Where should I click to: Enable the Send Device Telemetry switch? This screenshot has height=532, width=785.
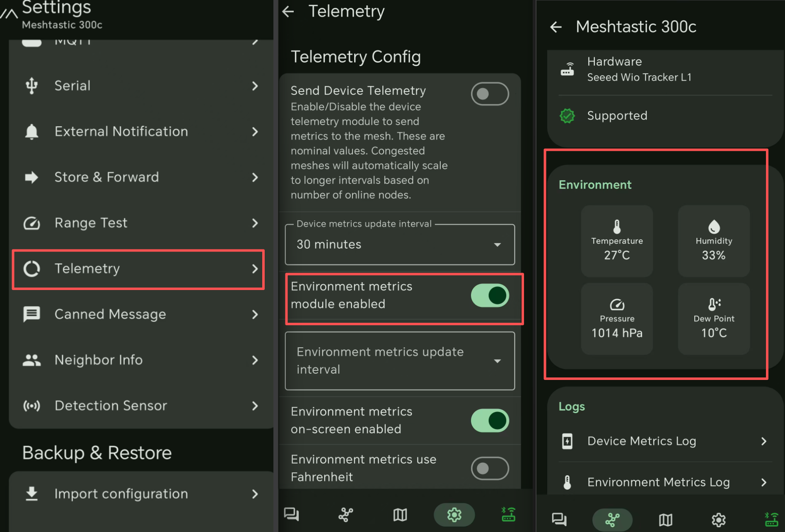490,94
